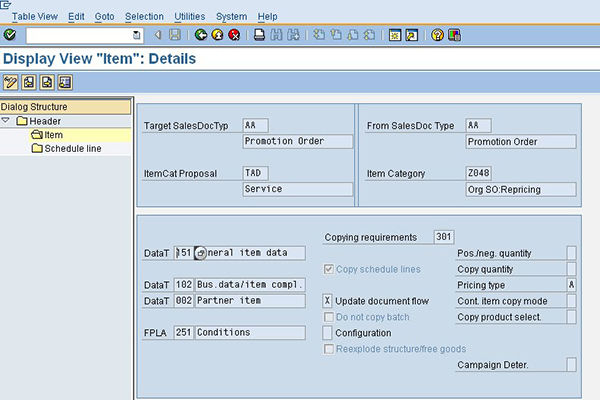The height and width of the screenshot is (400, 600).
Task: Click the 'Bus.data/item compl.' text
Action: pyautogui.click(x=249, y=285)
